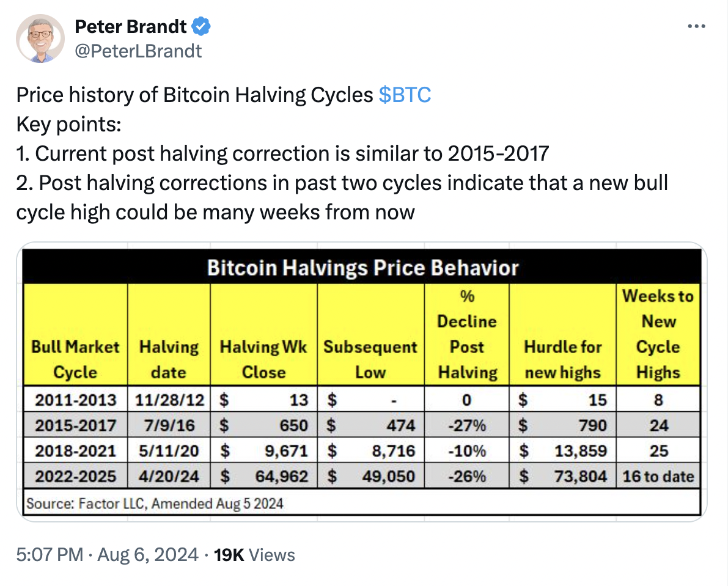
Task: Open the @PeterLBrandt handle link
Action: click(x=138, y=51)
